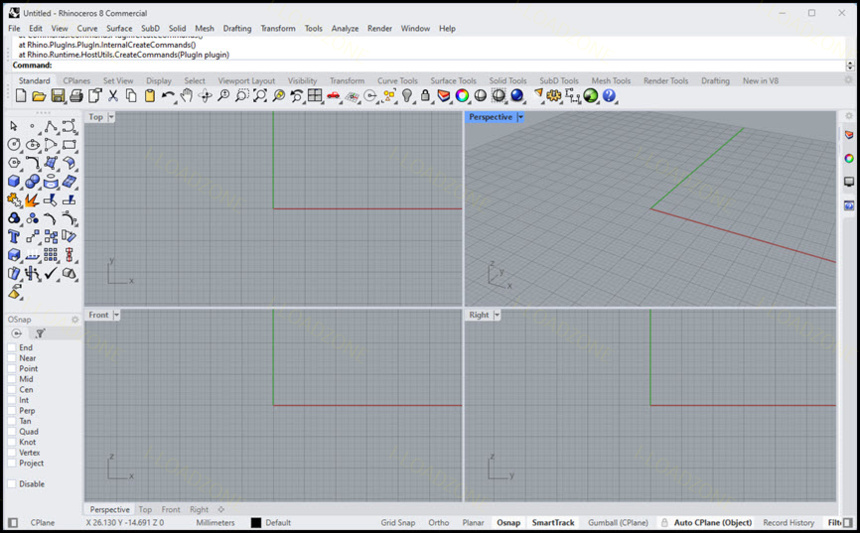Open the CPlane status bar selector
Image resolution: width=860 pixels, height=533 pixels.
pos(42,523)
